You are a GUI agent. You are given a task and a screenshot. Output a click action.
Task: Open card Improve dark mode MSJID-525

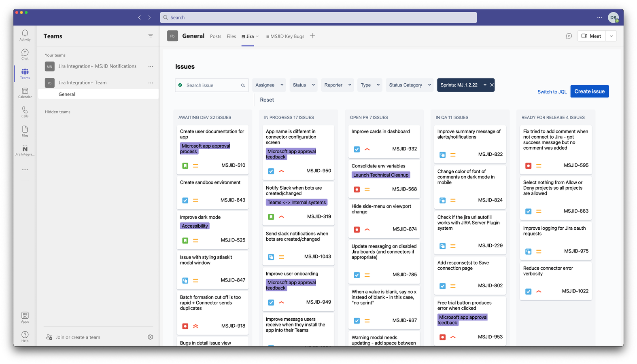point(212,230)
